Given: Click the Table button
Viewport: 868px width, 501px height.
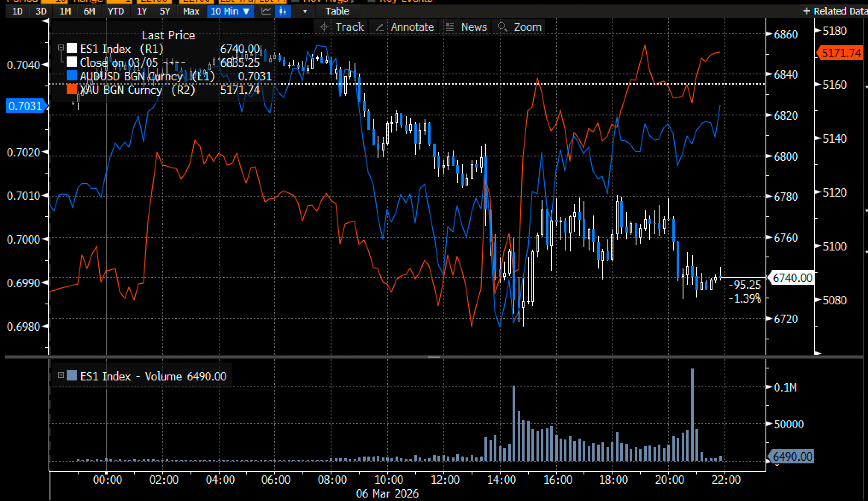Looking at the screenshot, I should 337,12.
